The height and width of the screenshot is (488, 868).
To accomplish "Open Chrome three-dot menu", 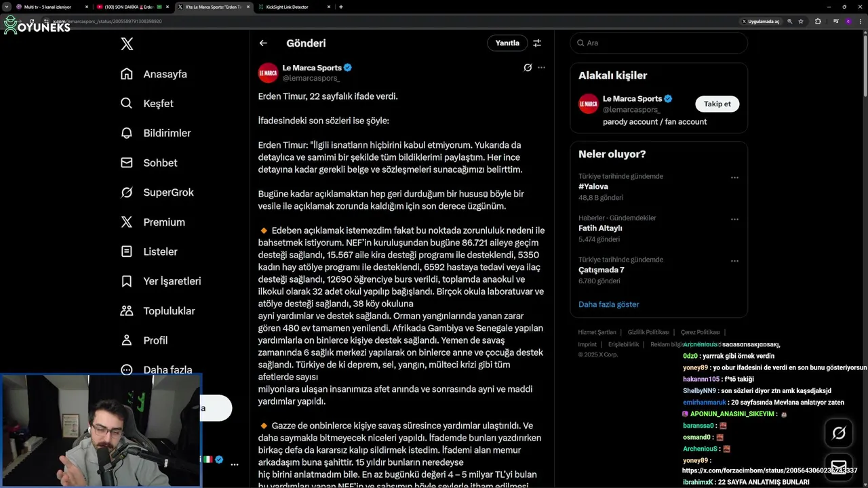I will click(x=861, y=22).
